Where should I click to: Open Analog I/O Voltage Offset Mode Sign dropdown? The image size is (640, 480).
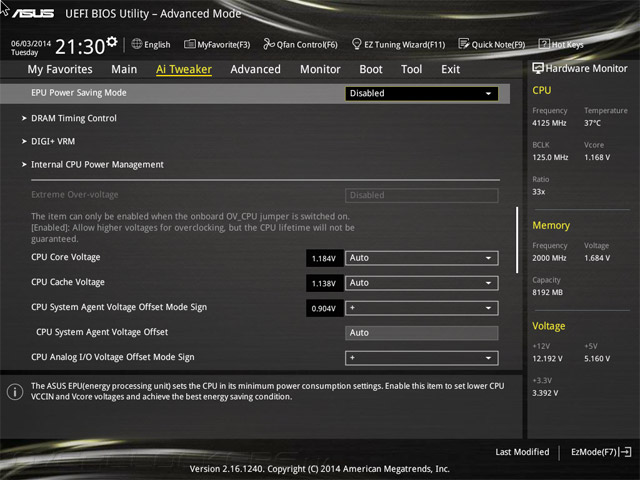(422, 358)
